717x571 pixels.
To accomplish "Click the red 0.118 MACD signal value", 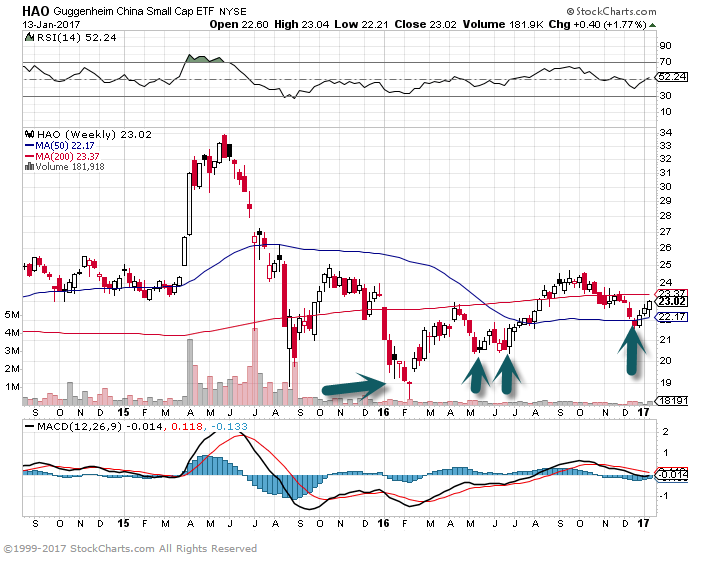I will (187, 427).
